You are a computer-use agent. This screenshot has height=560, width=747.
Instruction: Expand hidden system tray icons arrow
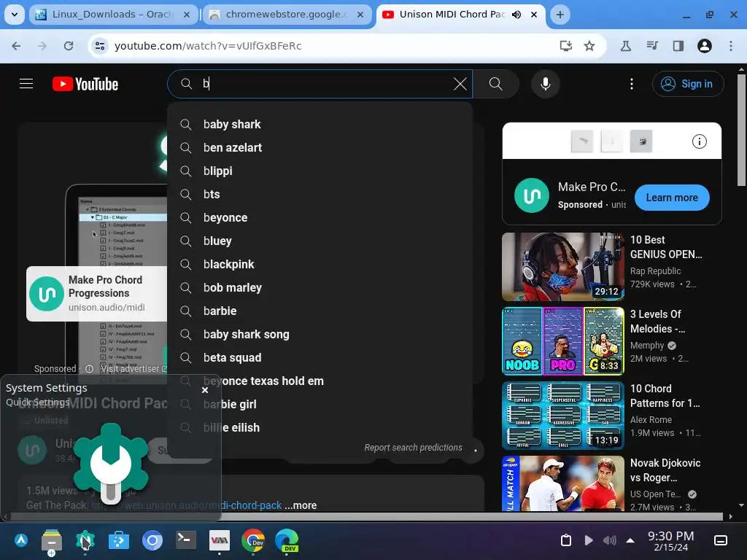pos(630,540)
